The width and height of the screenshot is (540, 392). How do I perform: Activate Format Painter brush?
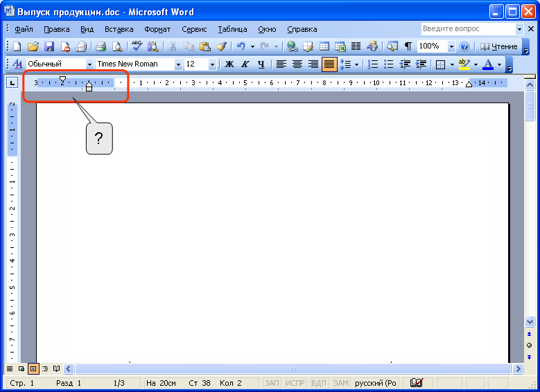[221, 46]
